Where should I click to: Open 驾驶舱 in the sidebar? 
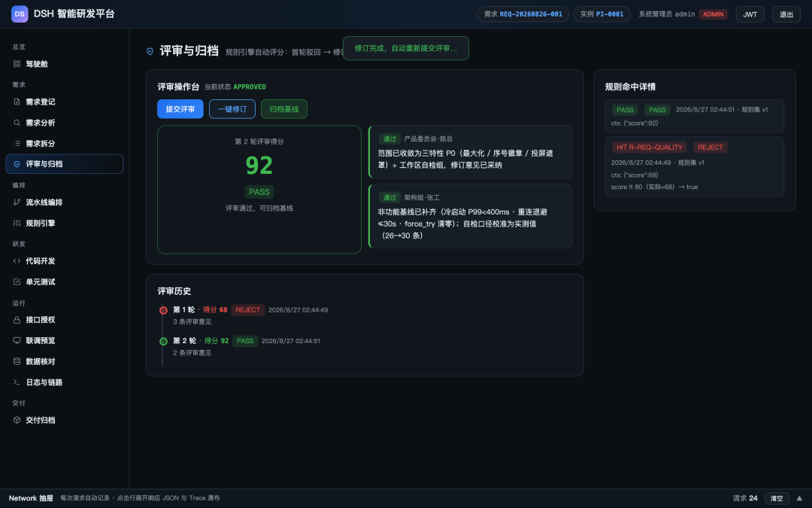click(x=64, y=64)
